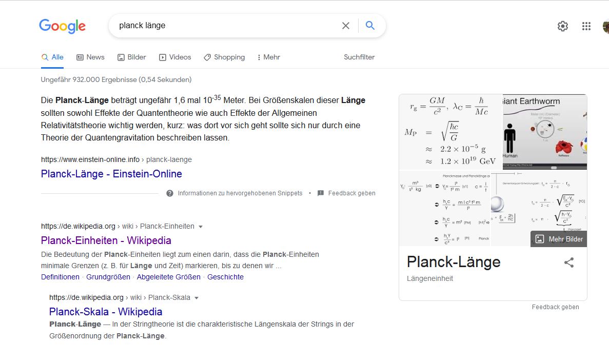
Task: Click the snippet info question mark icon
Action: [x=170, y=193]
